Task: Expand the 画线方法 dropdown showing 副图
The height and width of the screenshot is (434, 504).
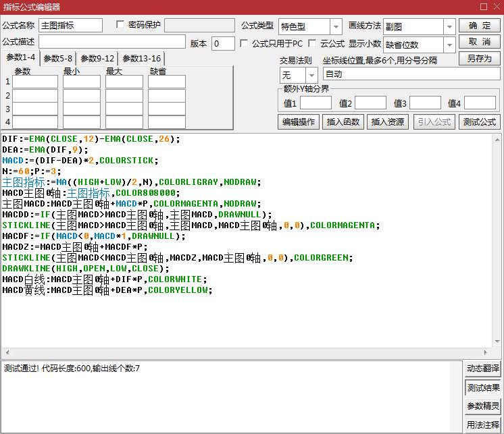Action: 419,26
